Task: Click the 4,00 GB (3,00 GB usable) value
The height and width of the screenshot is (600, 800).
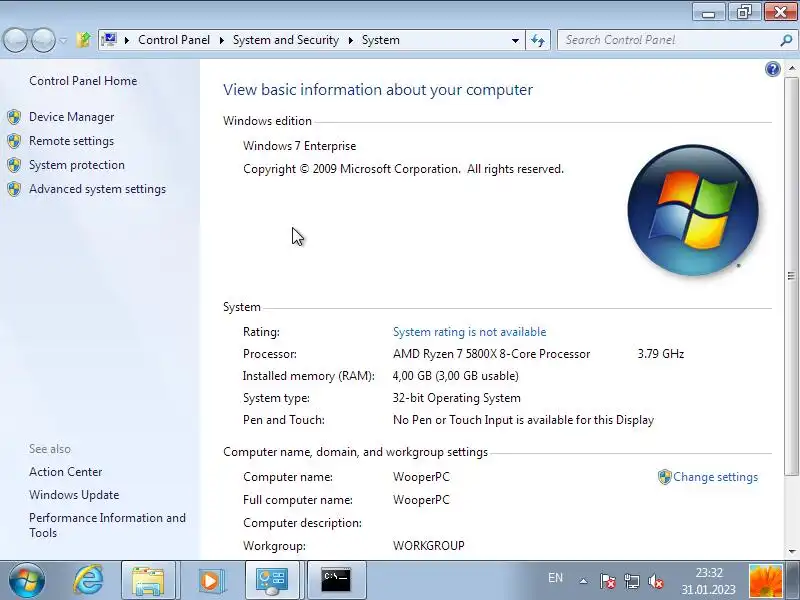Action: (x=456, y=376)
